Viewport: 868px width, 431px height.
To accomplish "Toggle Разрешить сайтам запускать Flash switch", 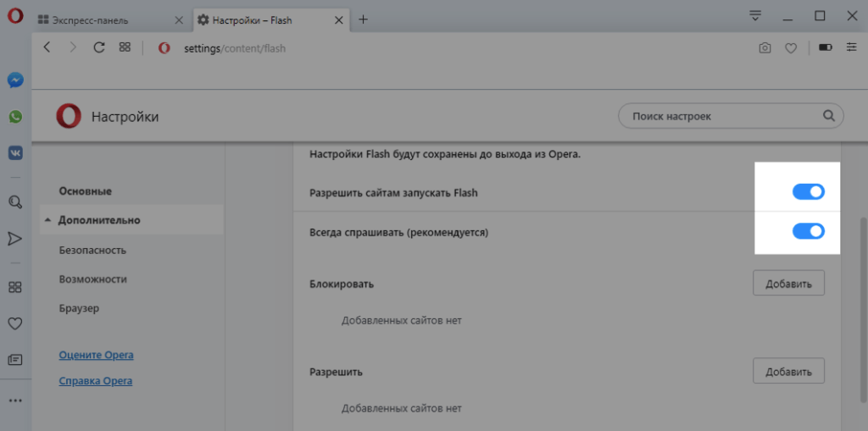I will 808,192.
